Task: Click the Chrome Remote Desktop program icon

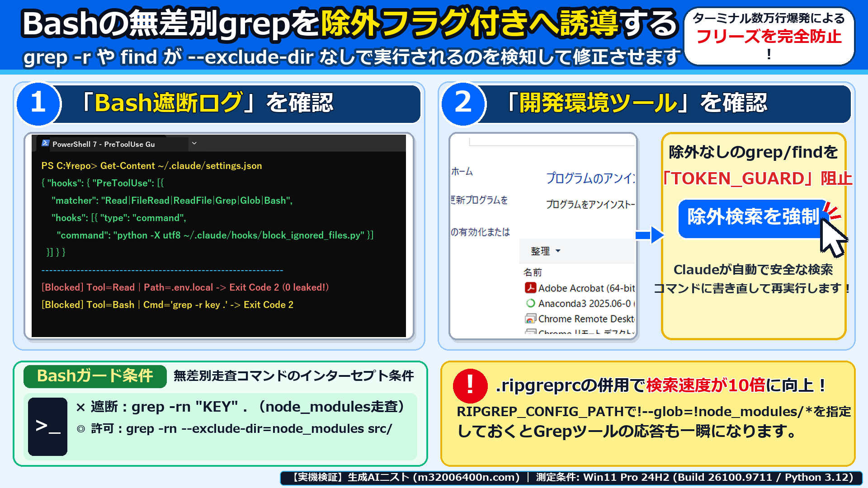Action: tap(530, 319)
